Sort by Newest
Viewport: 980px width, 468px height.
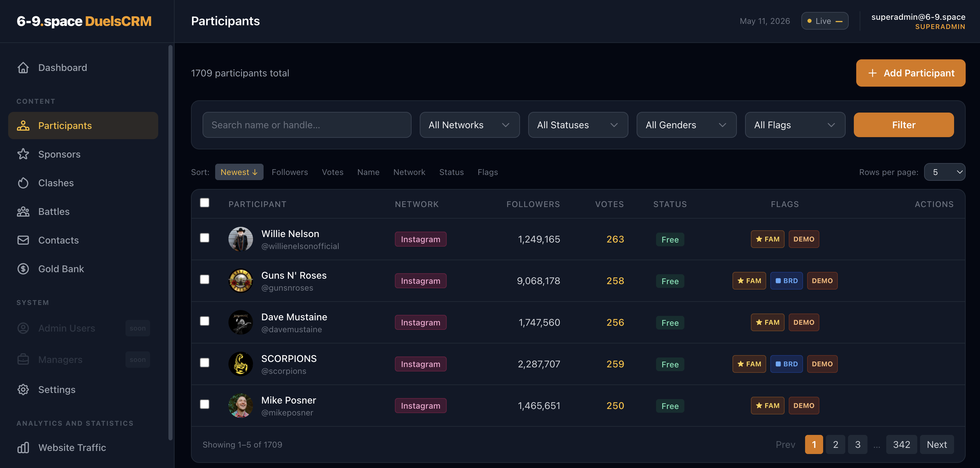tap(239, 172)
